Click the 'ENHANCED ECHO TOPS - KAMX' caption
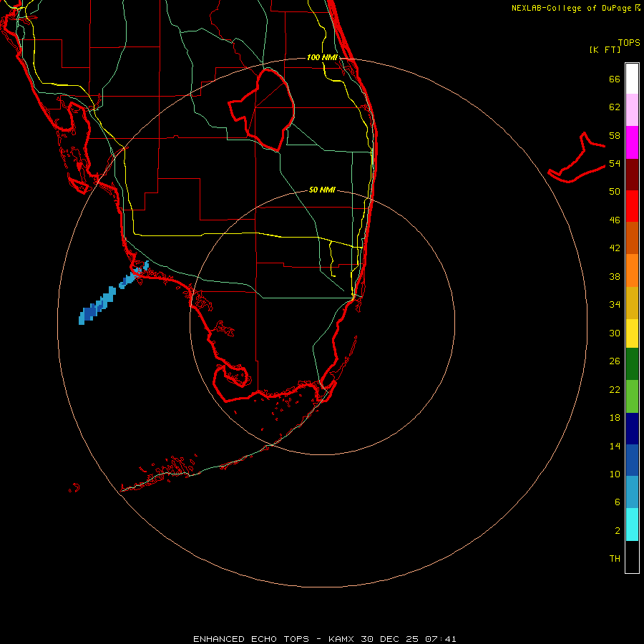The image size is (644, 644). (x=275, y=639)
